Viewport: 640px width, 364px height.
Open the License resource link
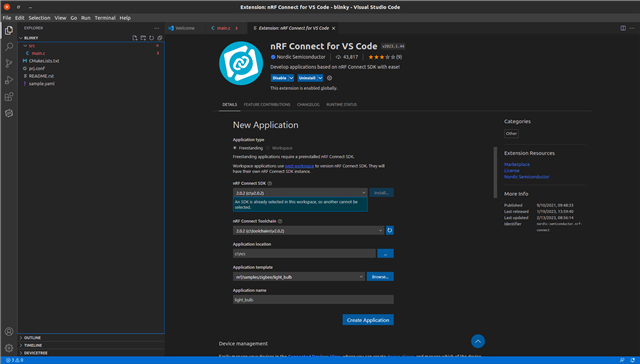pyautogui.click(x=512, y=171)
